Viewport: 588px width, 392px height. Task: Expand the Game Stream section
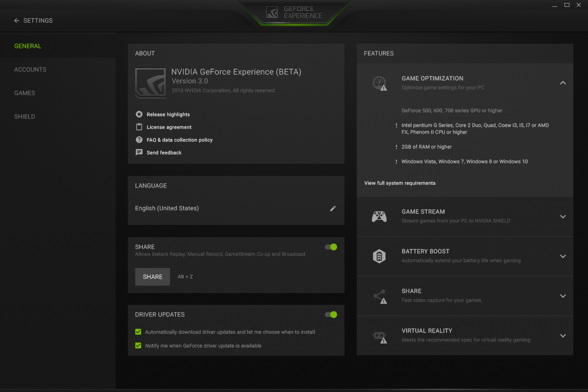[563, 217]
